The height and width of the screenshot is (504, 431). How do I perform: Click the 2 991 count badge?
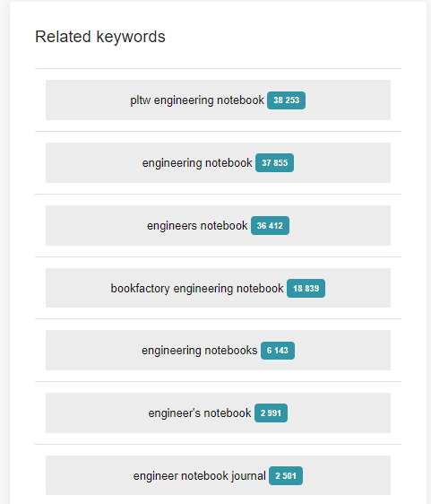click(272, 413)
